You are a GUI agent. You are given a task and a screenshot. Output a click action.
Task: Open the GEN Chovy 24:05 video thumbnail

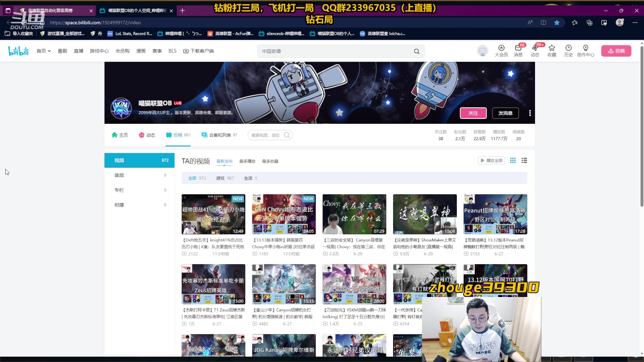click(x=284, y=214)
